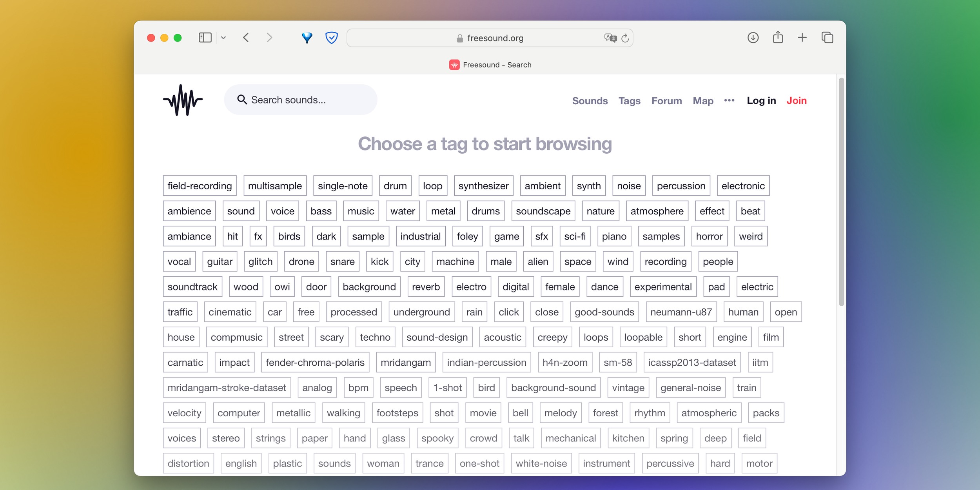This screenshot has height=490, width=980.
Task: Click the browser back navigation icon
Action: point(247,38)
